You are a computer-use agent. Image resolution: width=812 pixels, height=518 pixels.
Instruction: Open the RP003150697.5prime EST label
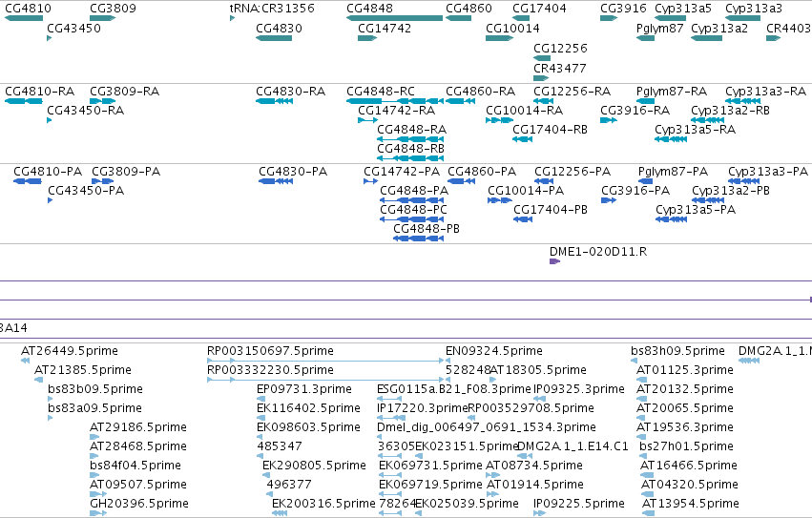click(270, 351)
